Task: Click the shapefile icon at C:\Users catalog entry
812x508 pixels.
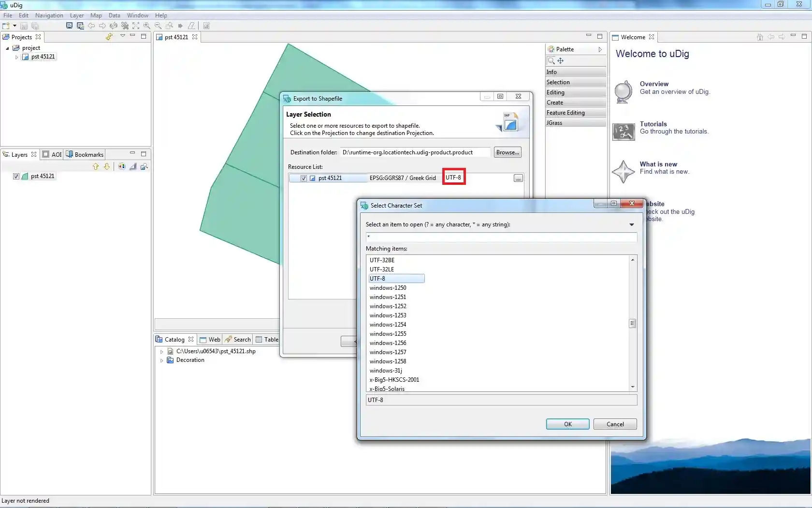Action: pyautogui.click(x=170, y=351)
